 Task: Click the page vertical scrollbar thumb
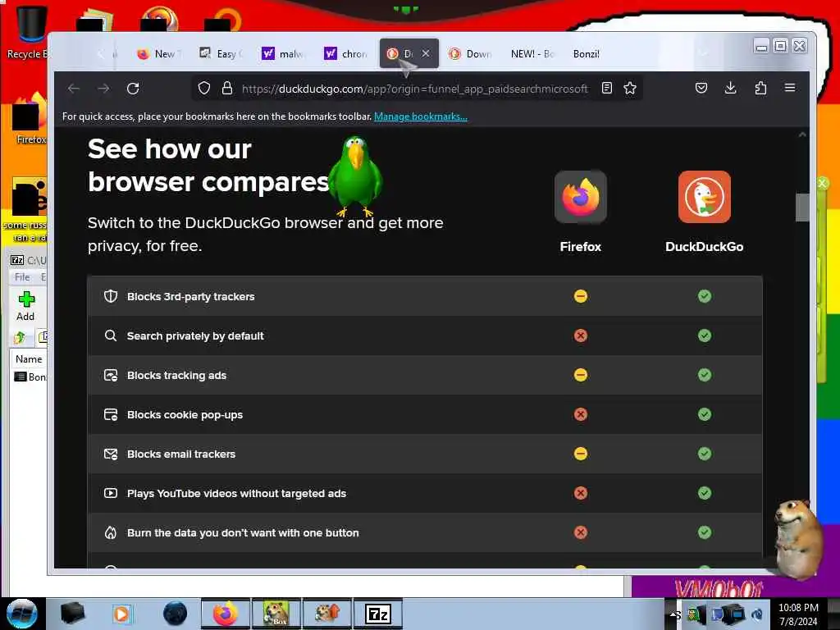802,208
